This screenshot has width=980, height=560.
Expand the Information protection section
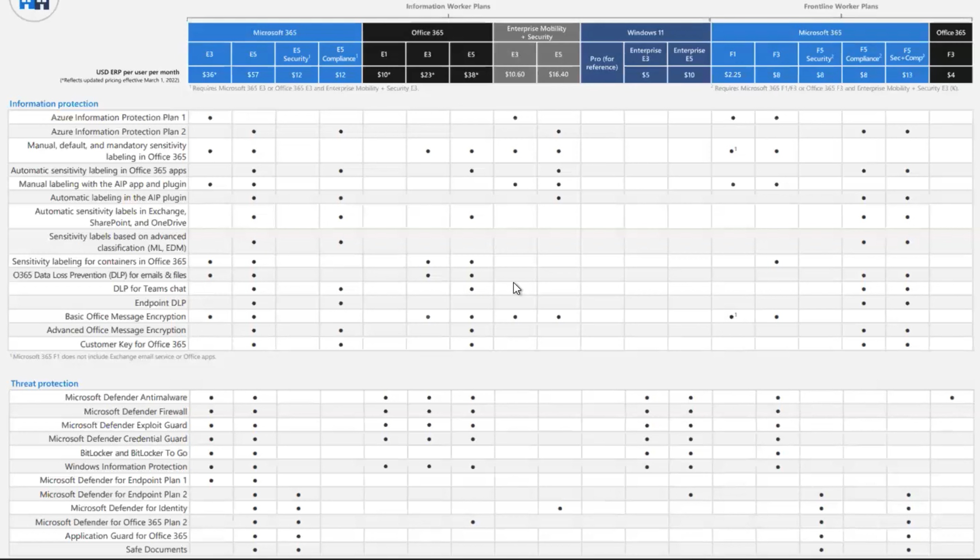pos(53,103)
